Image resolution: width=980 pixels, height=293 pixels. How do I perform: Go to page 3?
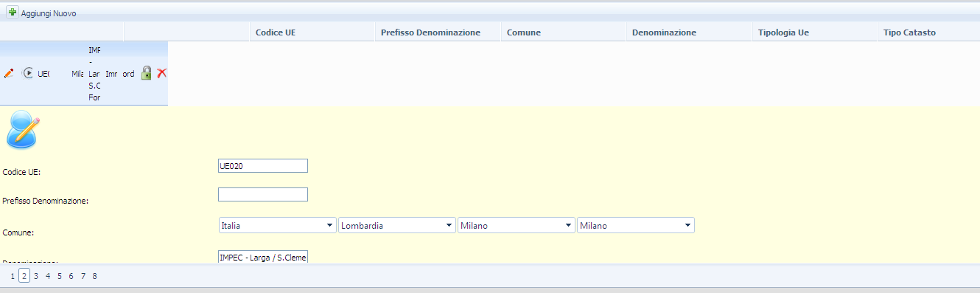pos(36,276)
